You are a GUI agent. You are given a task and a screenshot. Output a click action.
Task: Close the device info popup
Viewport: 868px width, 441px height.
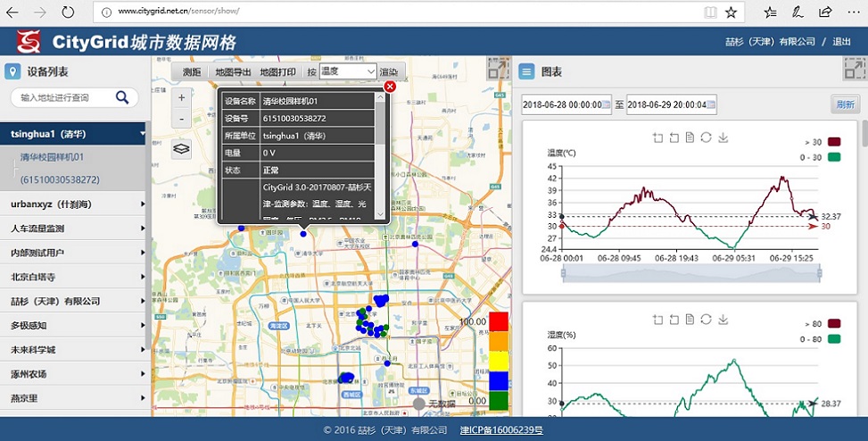[390, 87]
